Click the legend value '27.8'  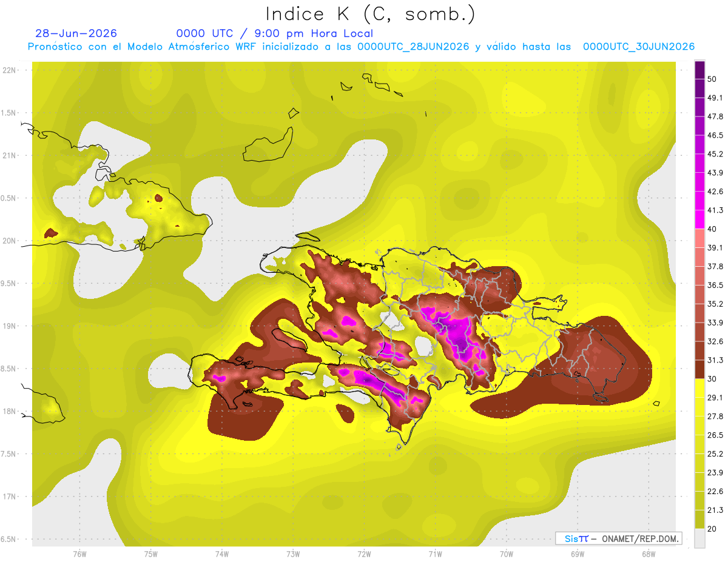[x=716, y=416]
